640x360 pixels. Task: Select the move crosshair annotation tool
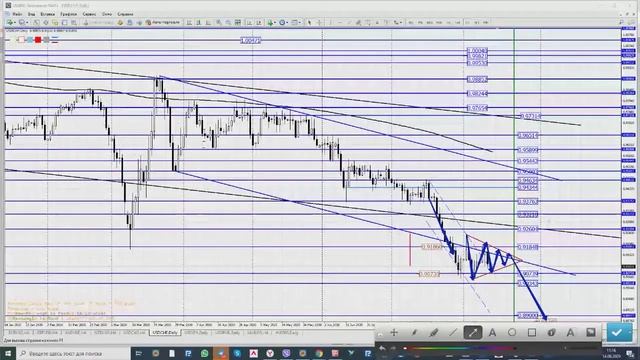coord(394,333)
